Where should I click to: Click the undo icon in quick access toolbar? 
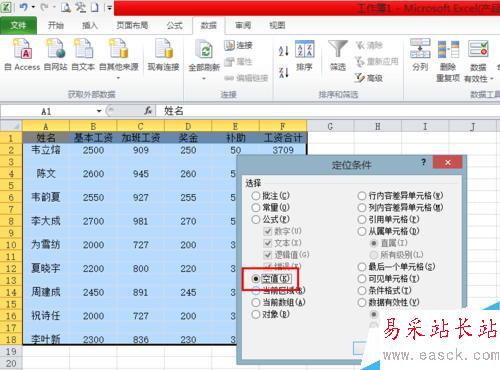click(x=23, y=7)
